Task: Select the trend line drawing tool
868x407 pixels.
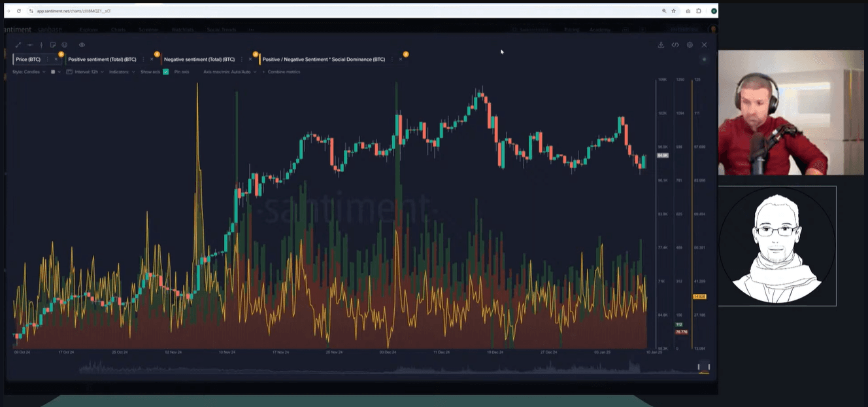Action: click(x=18, y=45)
